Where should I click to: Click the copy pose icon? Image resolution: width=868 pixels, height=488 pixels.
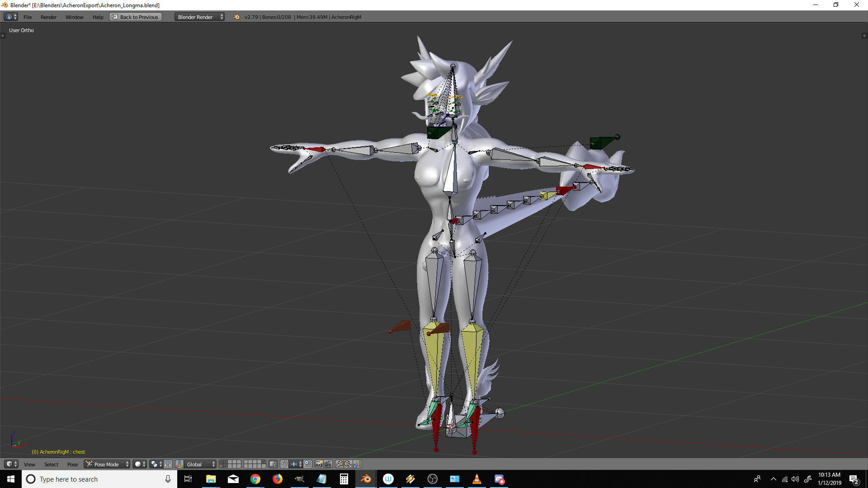point(340,464)
